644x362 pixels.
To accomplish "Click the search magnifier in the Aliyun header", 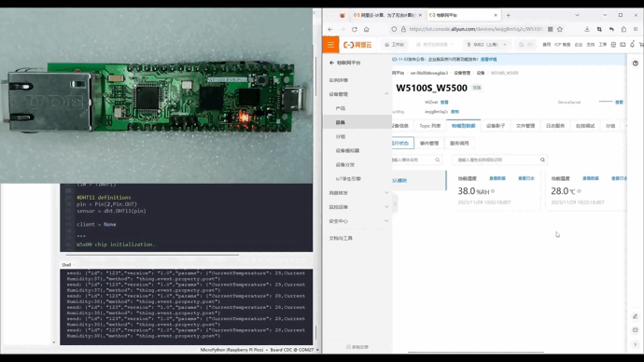I will pyautogui.click(x=522, y=45).
